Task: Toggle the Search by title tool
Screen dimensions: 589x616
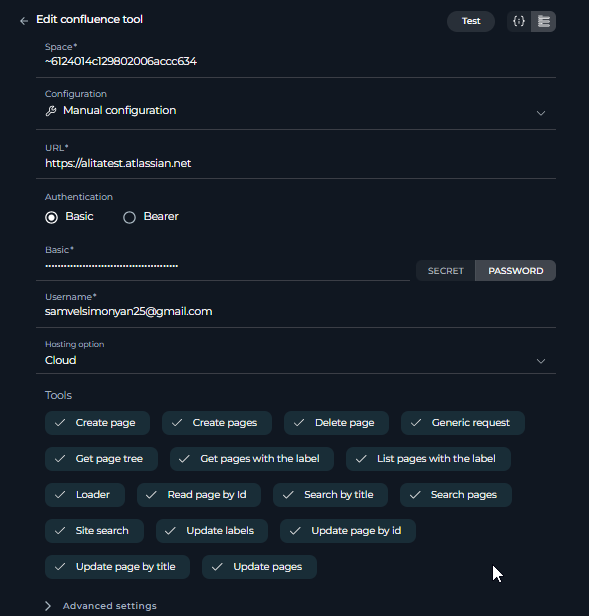Action: point(330,495)
